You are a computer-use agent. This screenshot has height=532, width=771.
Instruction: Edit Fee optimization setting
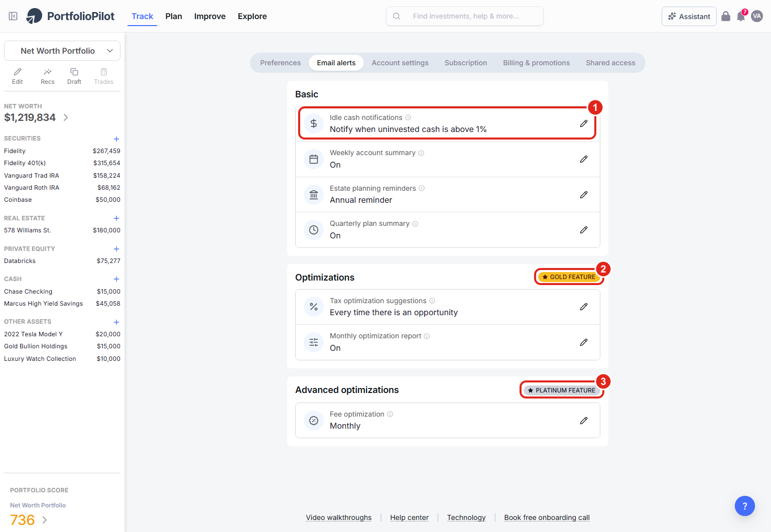pos(584,421)
